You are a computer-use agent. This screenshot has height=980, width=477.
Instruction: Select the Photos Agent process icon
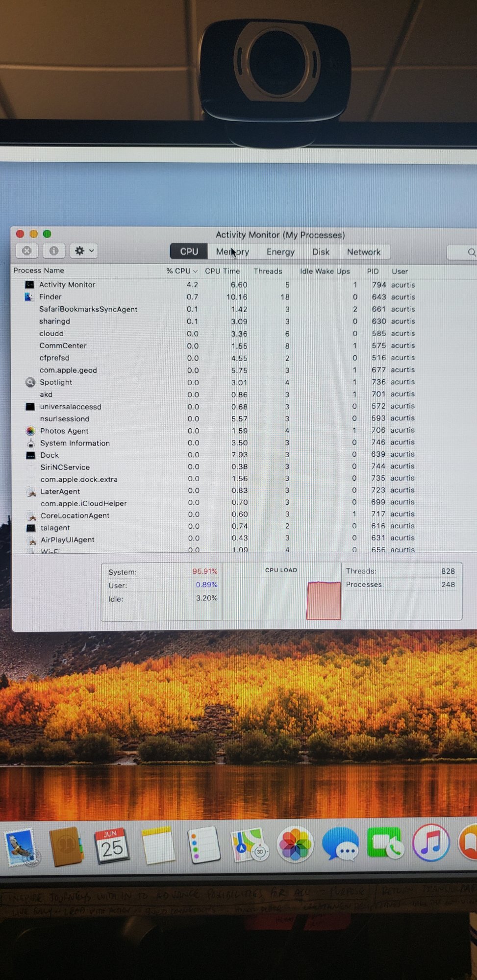tap(30, 431)
